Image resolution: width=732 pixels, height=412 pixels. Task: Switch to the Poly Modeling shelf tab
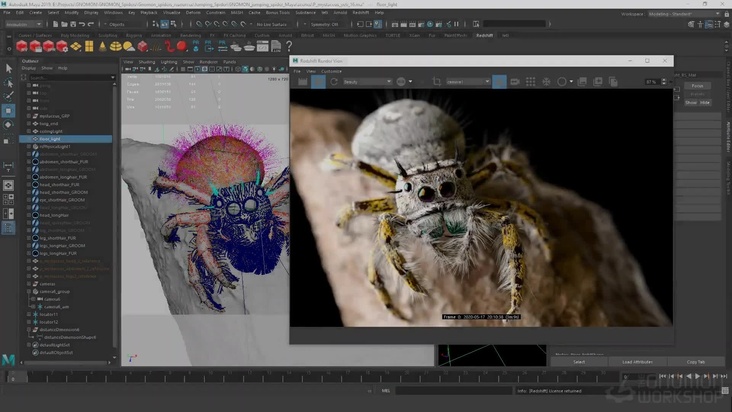pyautogui.click(x=75, y=35)
